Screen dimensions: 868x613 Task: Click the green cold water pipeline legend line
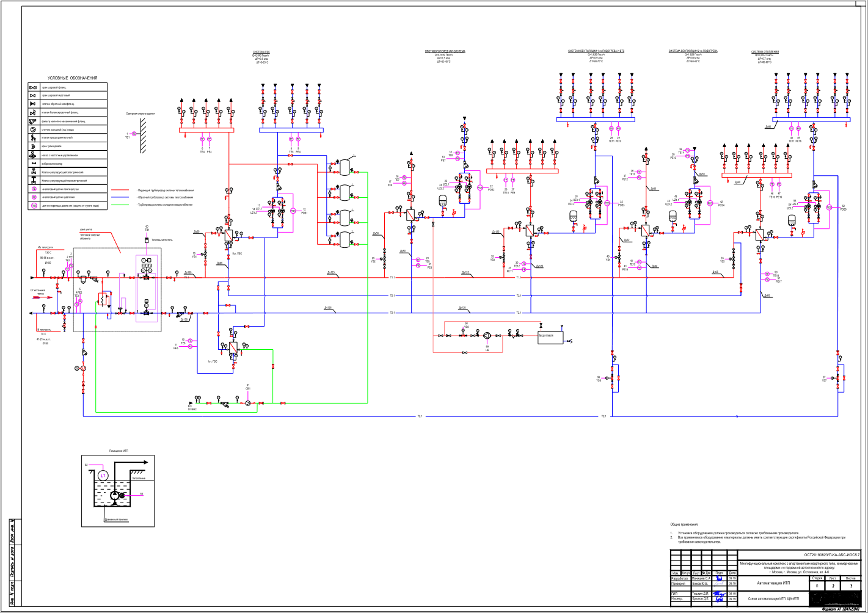[120, 205]
